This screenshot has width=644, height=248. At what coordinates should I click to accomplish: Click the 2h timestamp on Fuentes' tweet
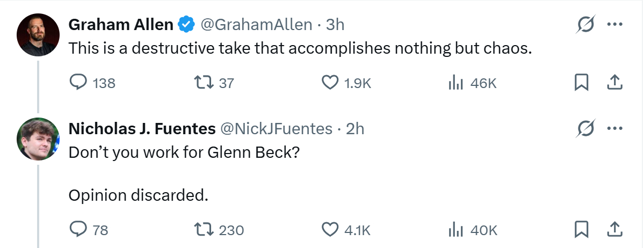[x=355, y=129]
